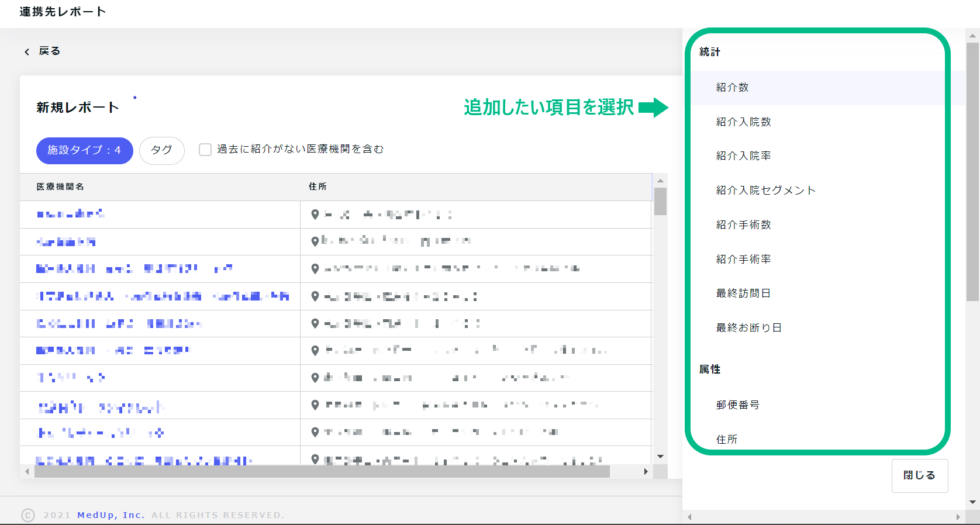980x525 pixels.
Task: Click the table horizontal scrollbar thumb
Action: 322,471
